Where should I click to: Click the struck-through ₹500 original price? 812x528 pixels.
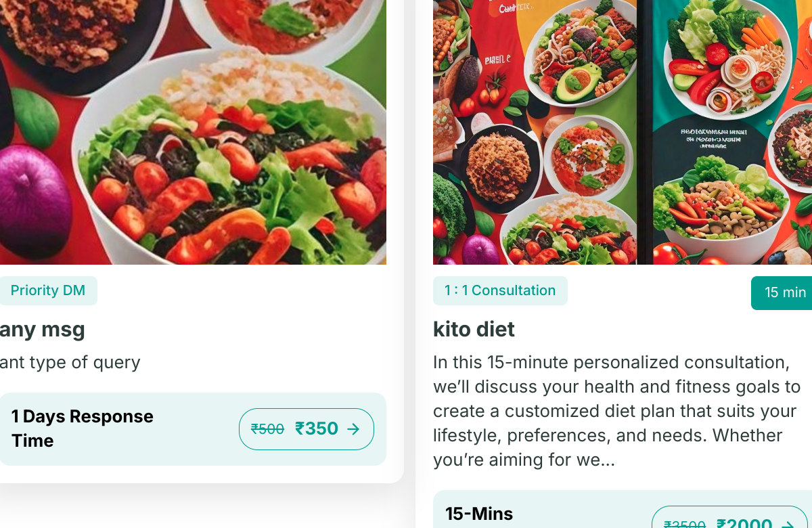coord(267,429)
